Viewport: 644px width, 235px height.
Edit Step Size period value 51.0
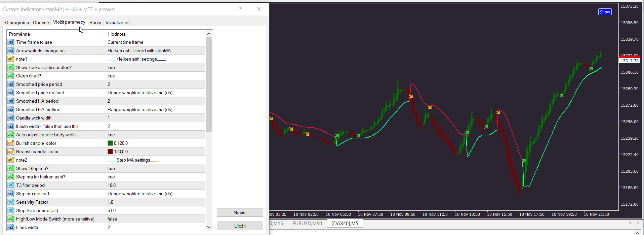(156, 210)
